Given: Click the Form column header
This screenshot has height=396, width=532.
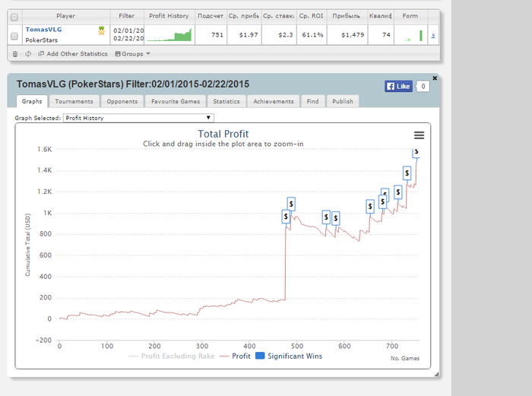Looking at the screenshot, I should click(410, 16).
